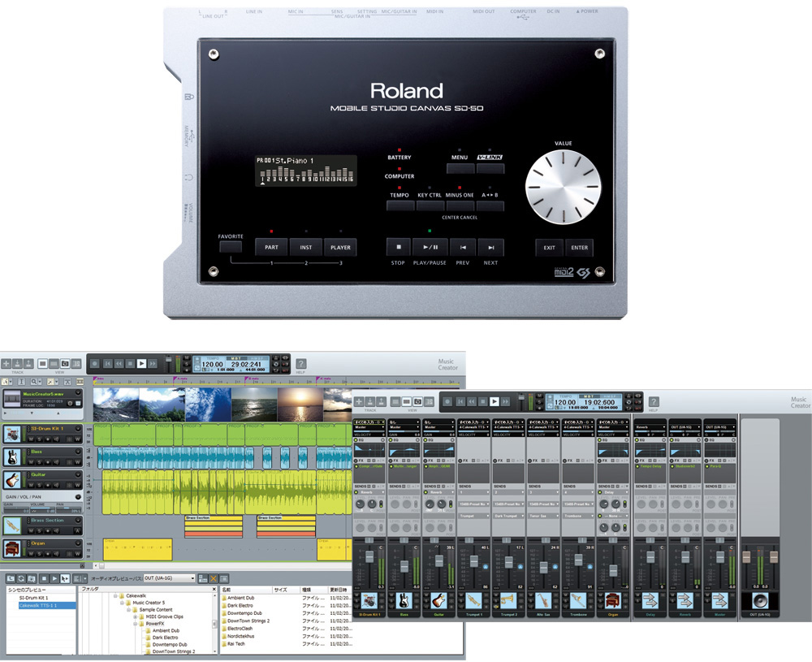Click the Help question mark in track view window
This screenshot has height=662, width=812.
point(301,364)
